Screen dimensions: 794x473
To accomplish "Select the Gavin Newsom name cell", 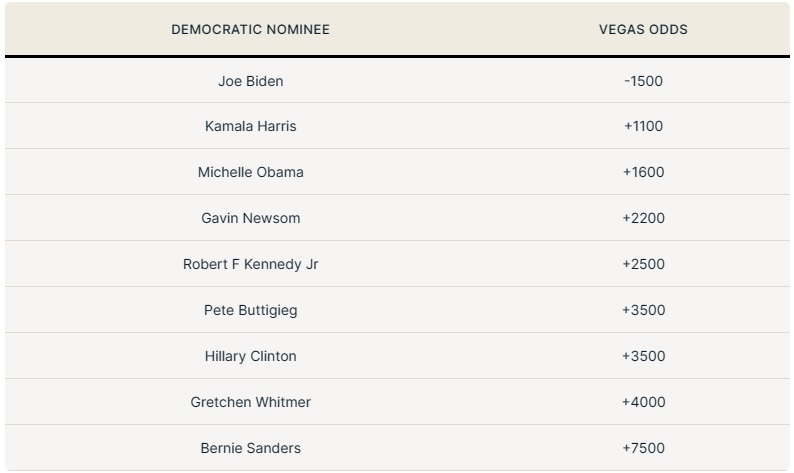I will (250, 219).
